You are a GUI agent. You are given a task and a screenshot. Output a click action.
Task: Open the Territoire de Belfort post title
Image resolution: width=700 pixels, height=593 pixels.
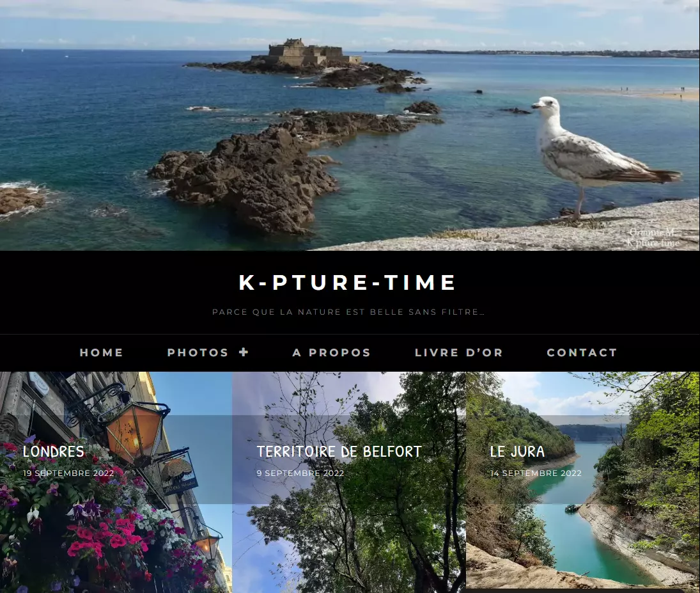coord(339,452)
